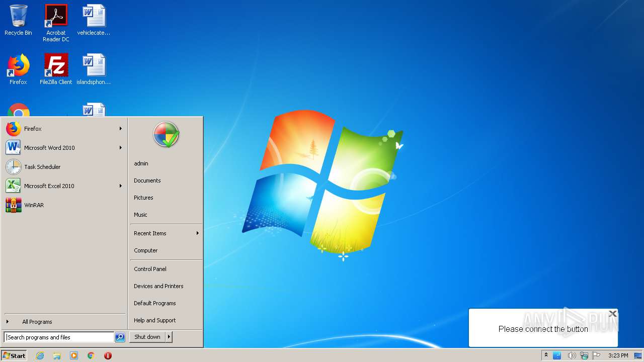Click the Start button
644x362 pixels.
click(14, 355)
